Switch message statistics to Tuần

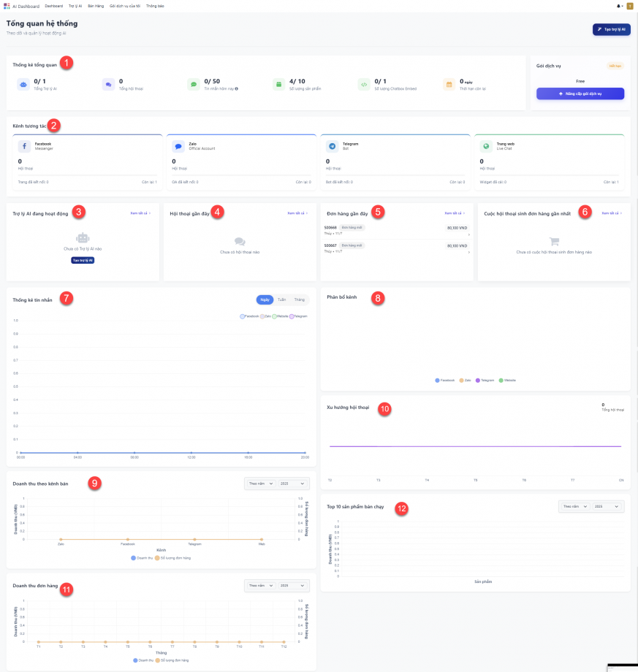pos(282,299)
